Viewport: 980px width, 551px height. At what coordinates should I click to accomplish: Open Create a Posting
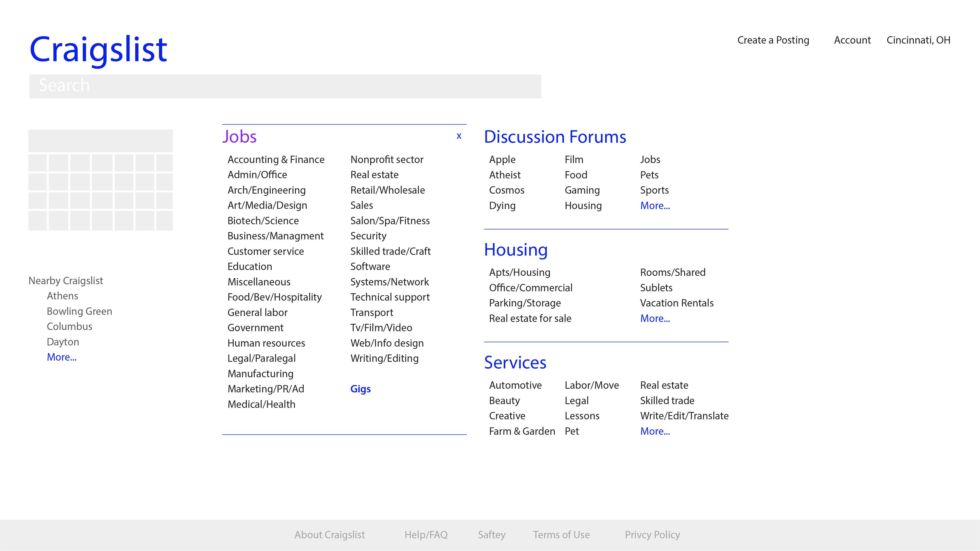pos(773,40)
